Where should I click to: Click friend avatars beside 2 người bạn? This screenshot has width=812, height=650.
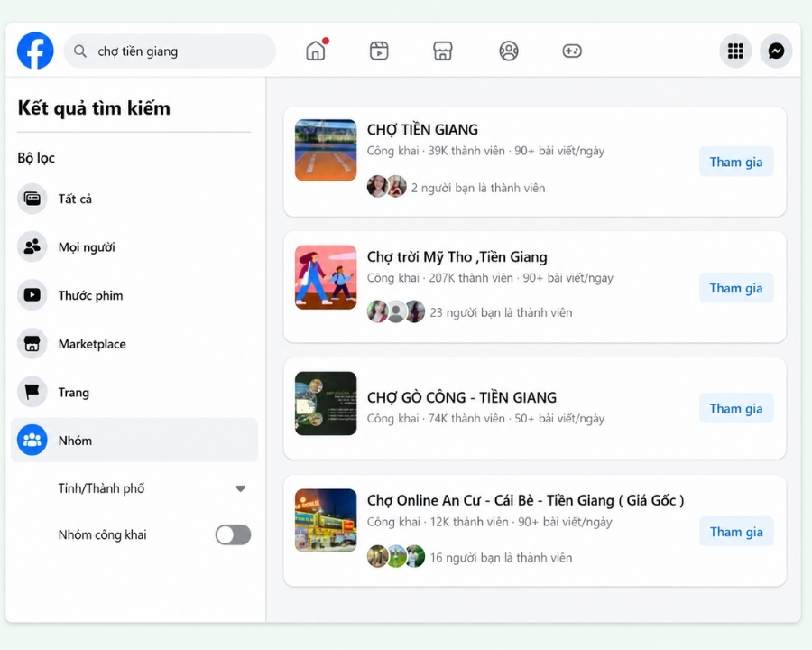[x=387, y=187]
